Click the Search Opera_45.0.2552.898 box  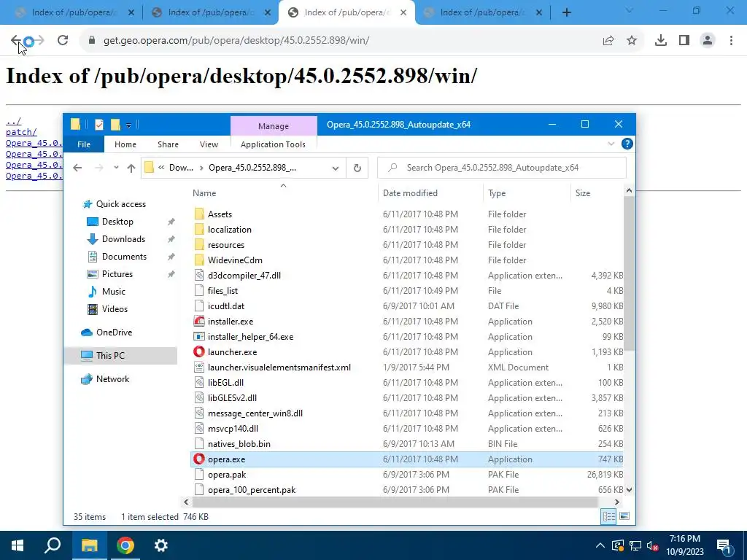point(502,168)
